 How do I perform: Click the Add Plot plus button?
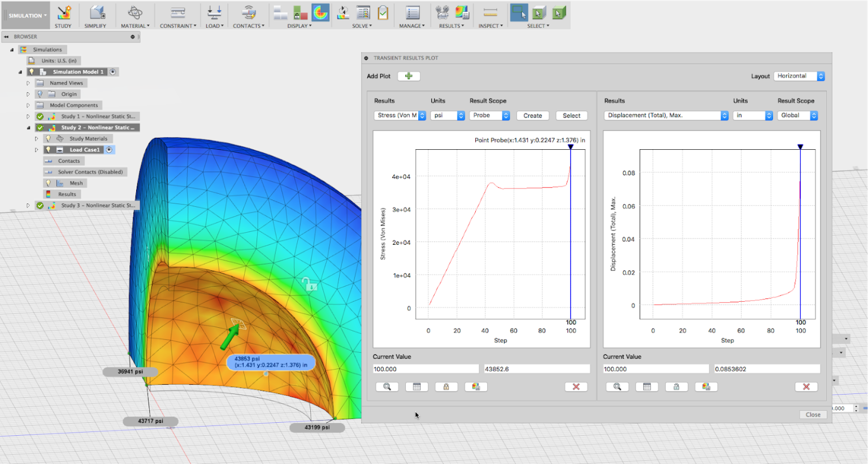pos(408,76)
